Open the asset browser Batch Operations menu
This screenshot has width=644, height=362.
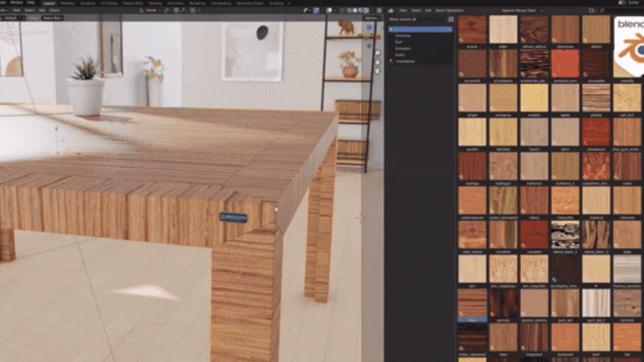click(x=449, y=10)
